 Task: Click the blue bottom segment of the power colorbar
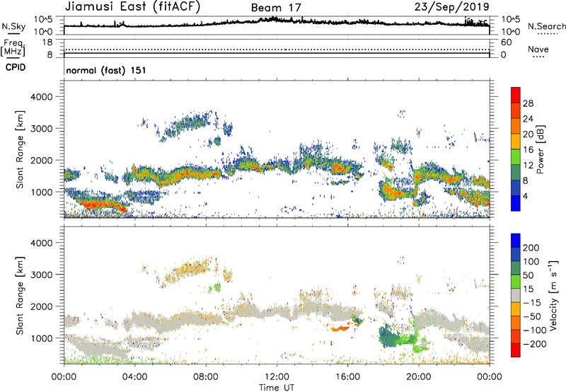coord(516,203)
